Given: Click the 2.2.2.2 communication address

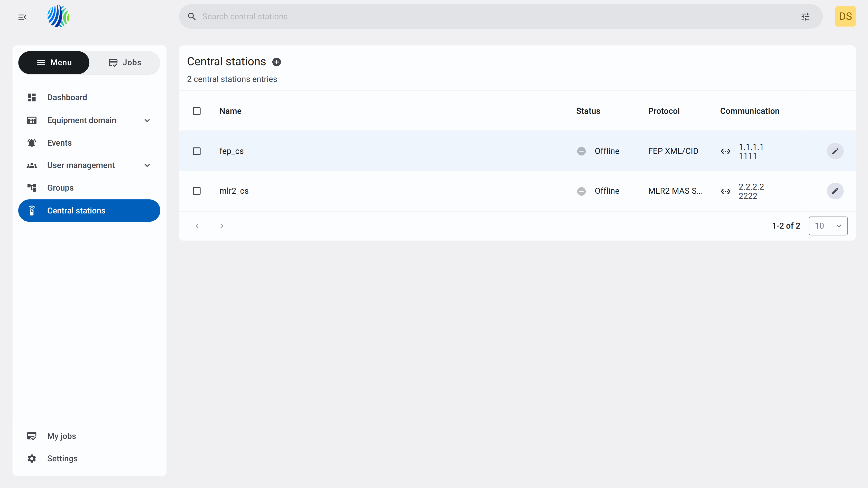Looking at the screenshot, I should pos(751,186).
